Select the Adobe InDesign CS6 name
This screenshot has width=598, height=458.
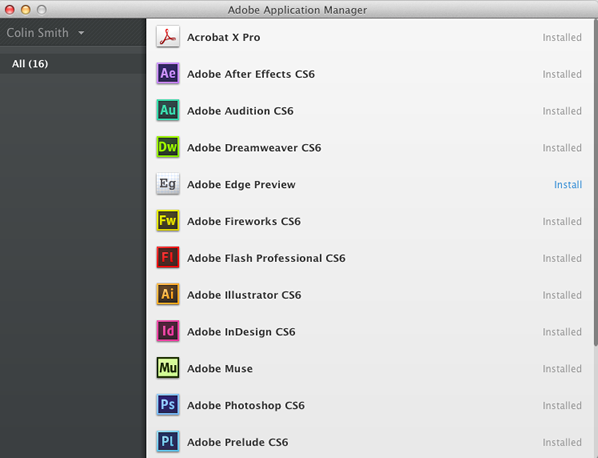coord(241,332)
